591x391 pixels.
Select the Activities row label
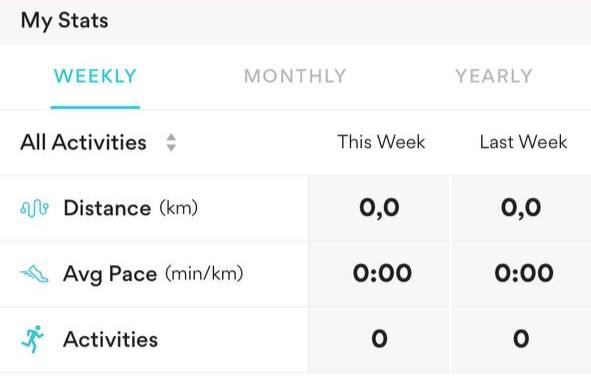(110, 339)
